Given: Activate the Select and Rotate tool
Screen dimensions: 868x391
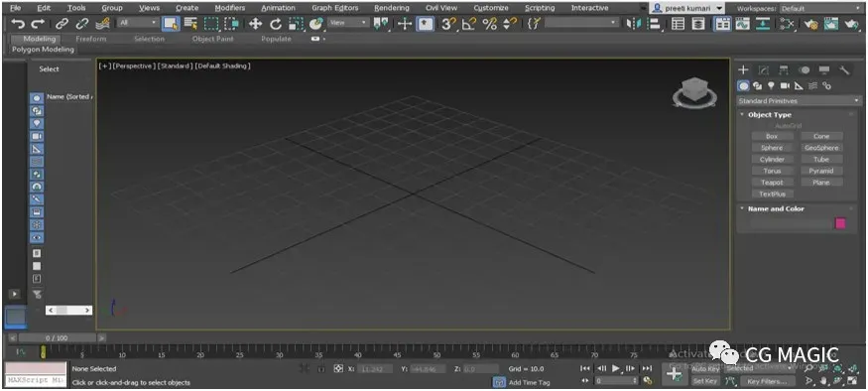Looking at the screenshot, I should [275, 24].
